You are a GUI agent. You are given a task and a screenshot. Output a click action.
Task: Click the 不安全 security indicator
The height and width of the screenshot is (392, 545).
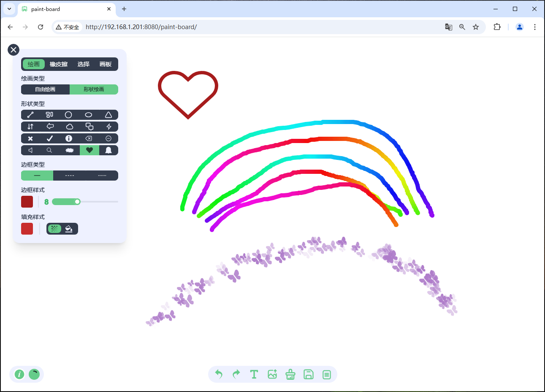68,27
